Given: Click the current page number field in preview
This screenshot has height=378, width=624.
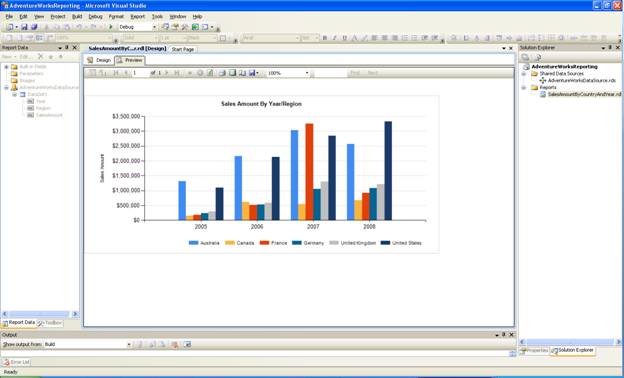Looking at the screenshot, I should tap(140, 73).
